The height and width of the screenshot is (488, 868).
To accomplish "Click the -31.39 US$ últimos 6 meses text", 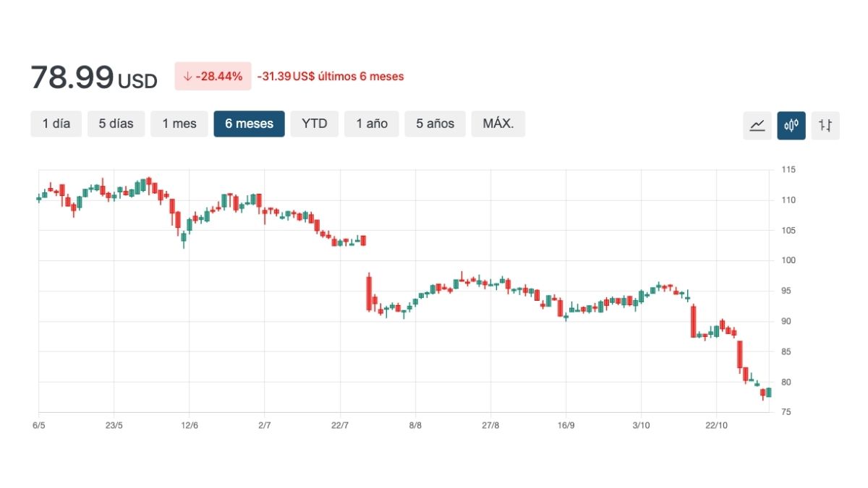I will (331, 77).
